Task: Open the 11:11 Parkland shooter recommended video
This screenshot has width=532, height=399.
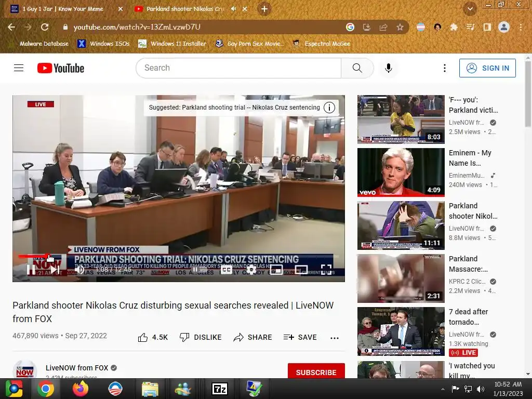Action: point(401,225)
